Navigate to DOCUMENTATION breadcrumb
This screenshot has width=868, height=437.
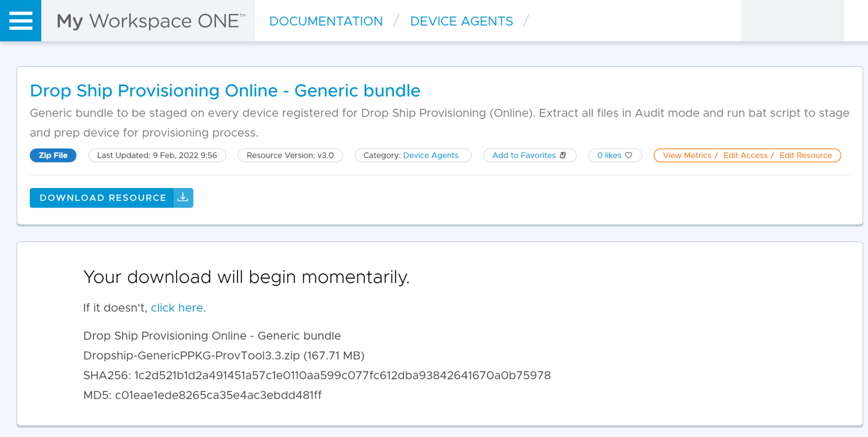[x=326, y=21]
